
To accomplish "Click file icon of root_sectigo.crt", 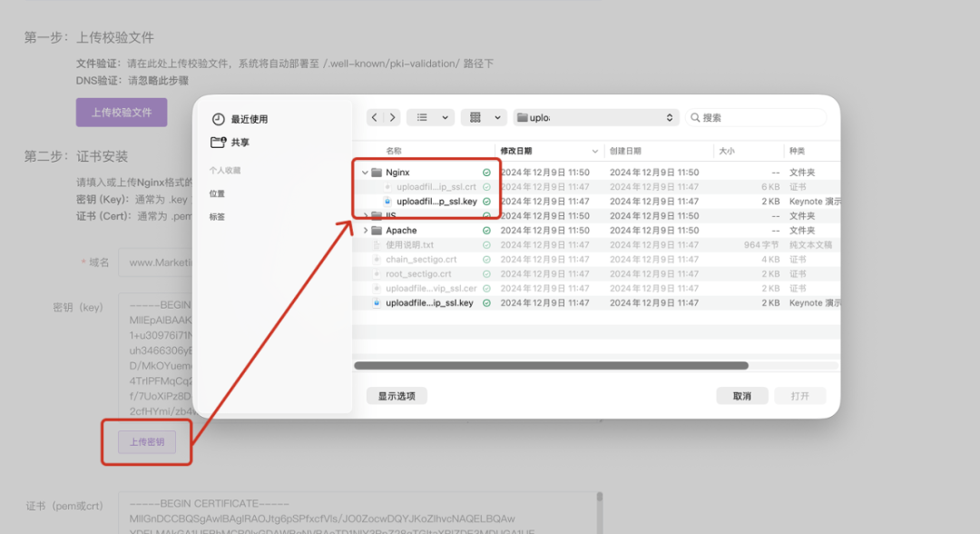I will click(377, 274).
